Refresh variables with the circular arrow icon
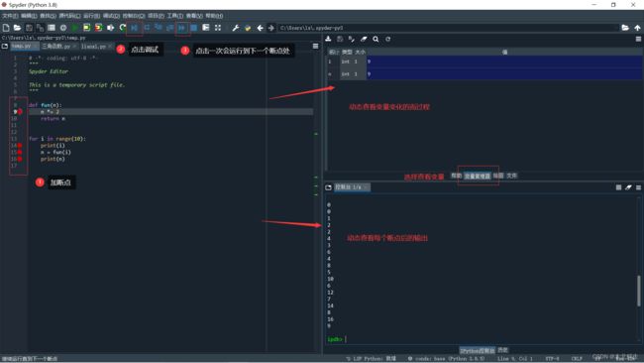Image resolution: width=644 pixels, height=363 pixels. (x=387, y=39)
